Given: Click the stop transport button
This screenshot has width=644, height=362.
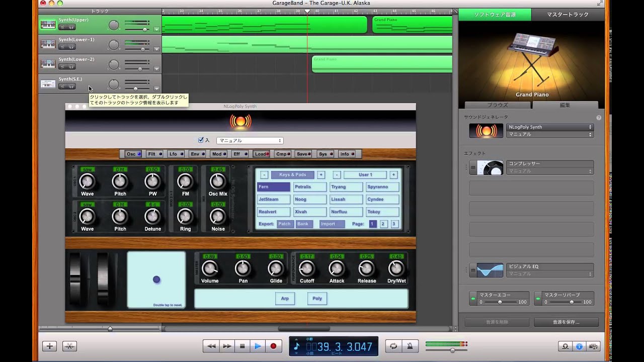Looking at the screenshot, I should tap(242, 346).
